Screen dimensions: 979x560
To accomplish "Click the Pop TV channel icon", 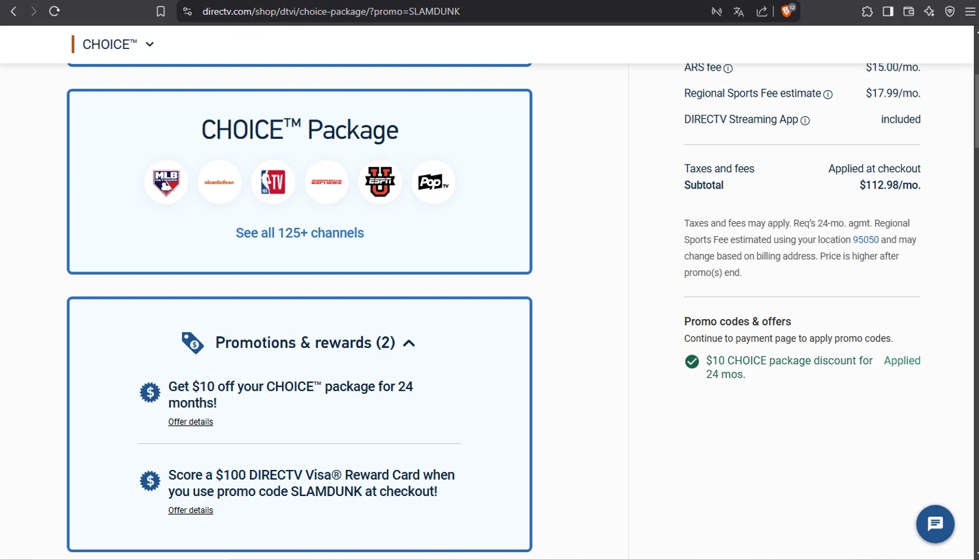I will pyautogui.click(x=433, y=182).
